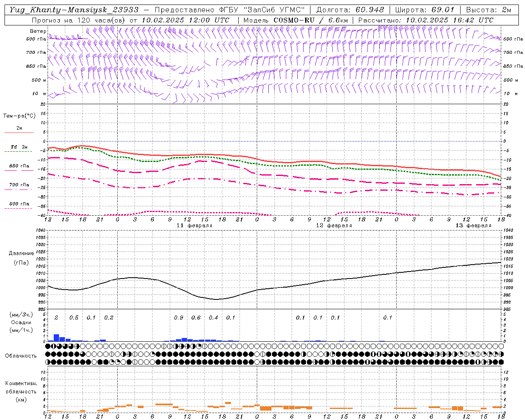Click the 11 февраля date label
The height and width of the screenshot is (420, 525).
pyautogui.click(x=194, y=226)
